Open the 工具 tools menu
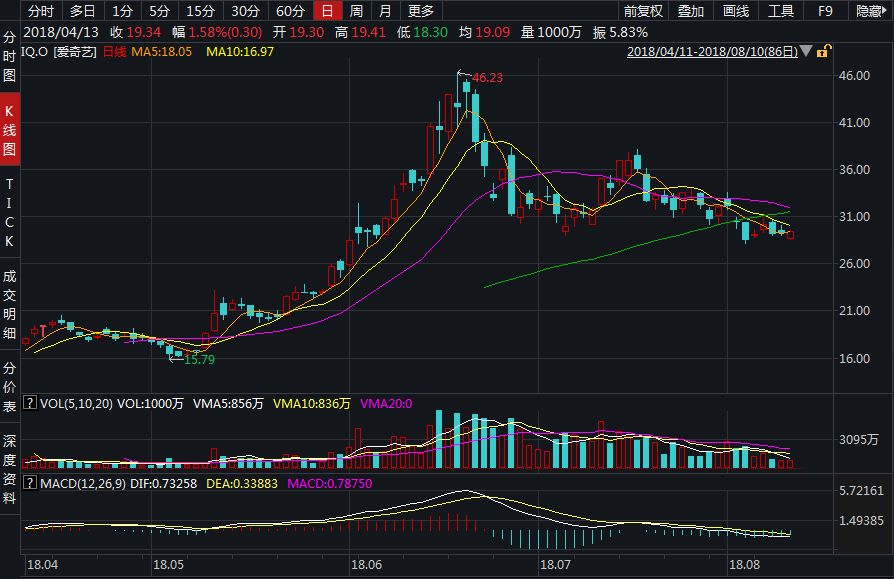Viewport: 894px width, 579px height. [x=781, y=11]
